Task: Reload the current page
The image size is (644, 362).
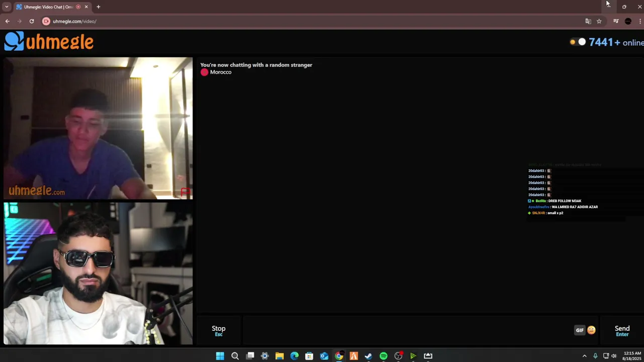Action: point(31,21)
